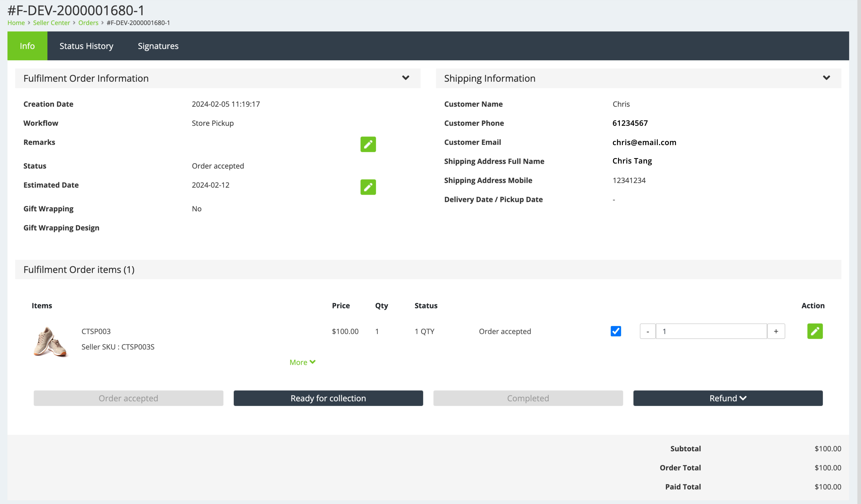Uncheck the CTSP003 item checkbox
The height and width of the screenshot is (504, 861).
point(616,331)
